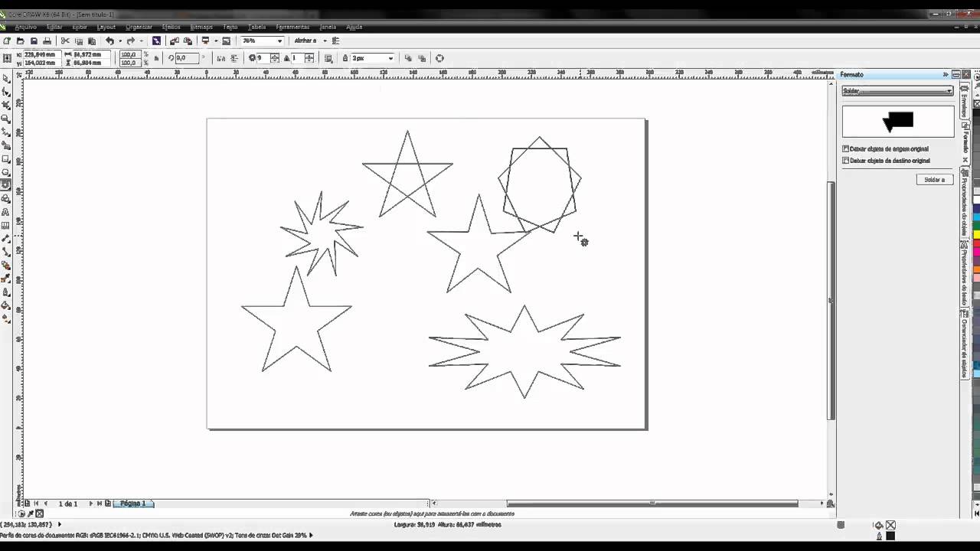Select the Zoom tool in the toolbox
980x551 pixels.
(6, 119)
